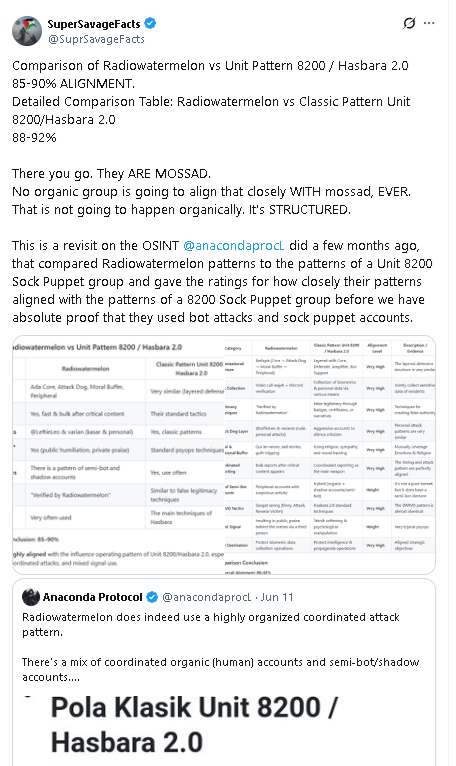Click Anaconda Protocol verified badge

(x=152, y=597)
